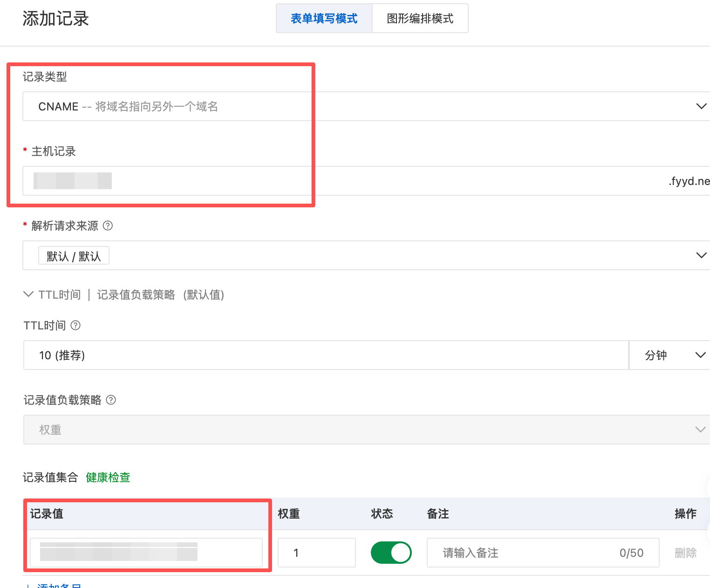Screen dimensions: 710x588
Task: Click the TTL value field 10 (推荐)
Action: tap(326, 355)
